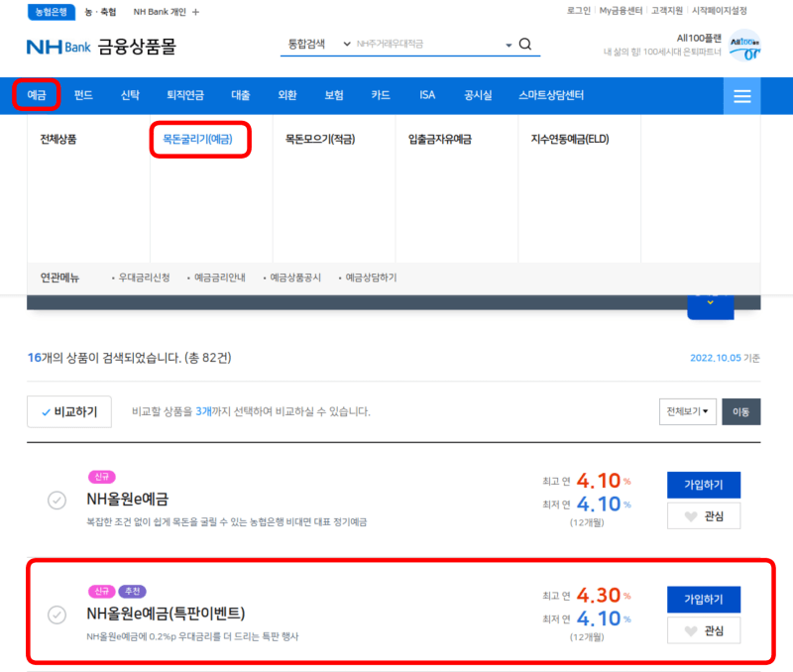Click the heart icon on 특판이벤트 관심 button
793x672 pixels.
(x=691, y=630)
